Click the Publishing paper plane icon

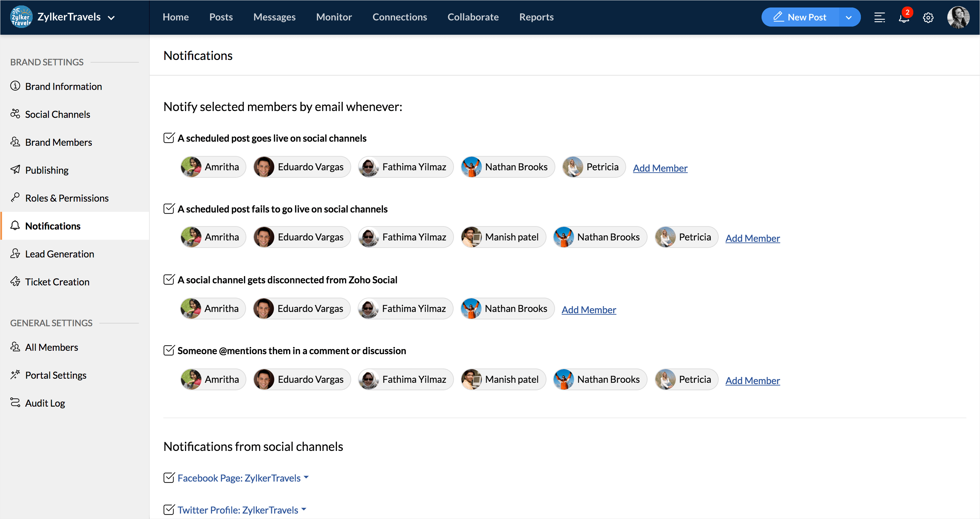pos(15,170)
